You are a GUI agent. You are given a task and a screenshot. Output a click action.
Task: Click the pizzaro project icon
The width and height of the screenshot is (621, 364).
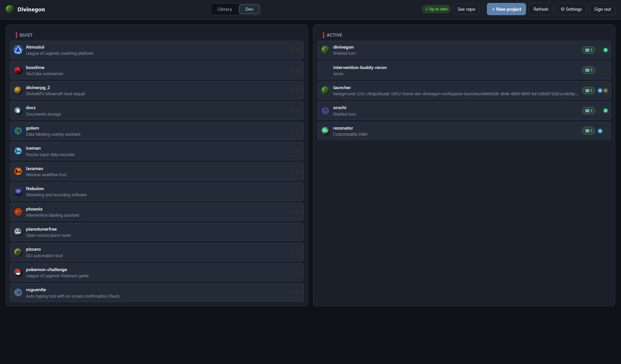click(x=18, y=252)
